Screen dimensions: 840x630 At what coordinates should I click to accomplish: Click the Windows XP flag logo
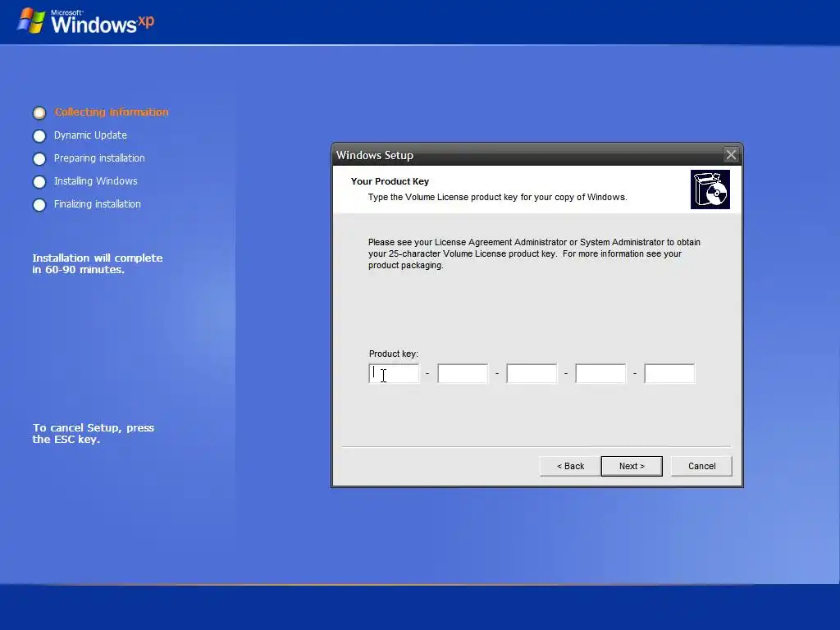click(x=30, y=21)
